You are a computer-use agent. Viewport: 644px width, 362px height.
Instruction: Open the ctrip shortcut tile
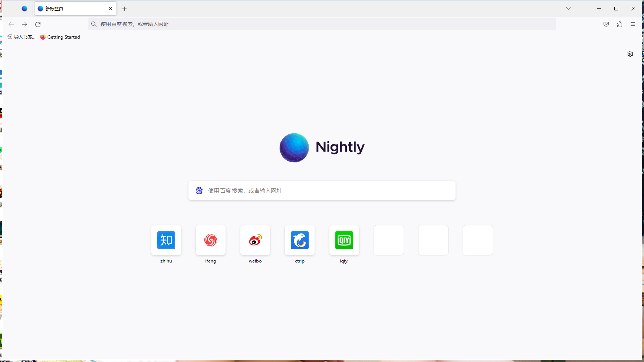(x=300, y=240)
